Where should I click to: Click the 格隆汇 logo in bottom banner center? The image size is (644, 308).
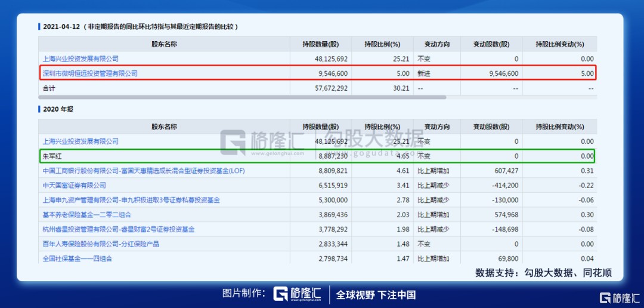click(x=298, y=294)
